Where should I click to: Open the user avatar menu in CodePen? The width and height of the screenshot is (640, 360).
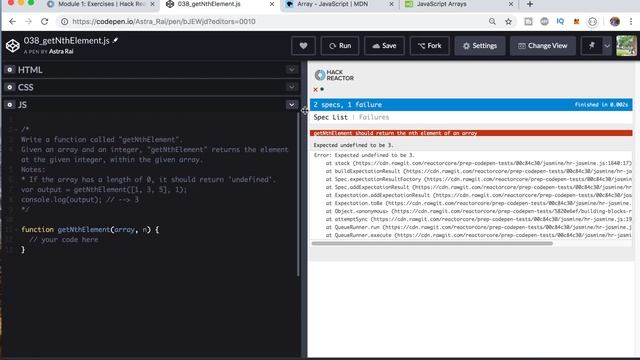tap(626, 45)
